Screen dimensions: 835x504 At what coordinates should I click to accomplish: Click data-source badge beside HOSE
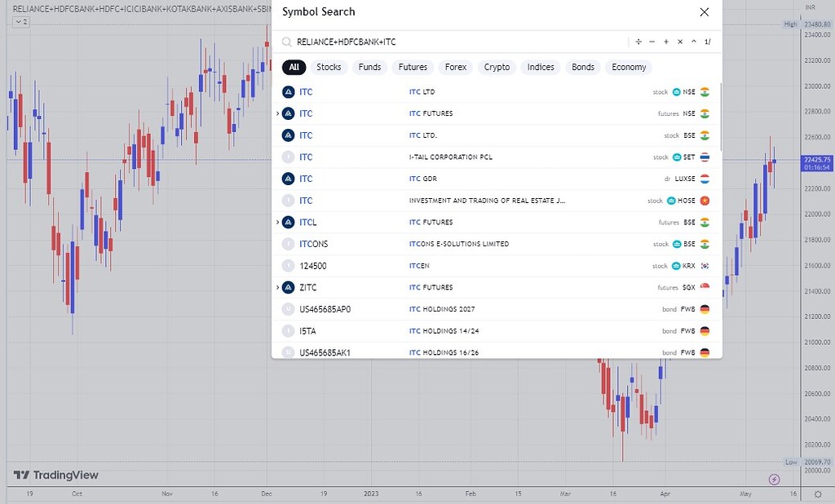[671, 201]
